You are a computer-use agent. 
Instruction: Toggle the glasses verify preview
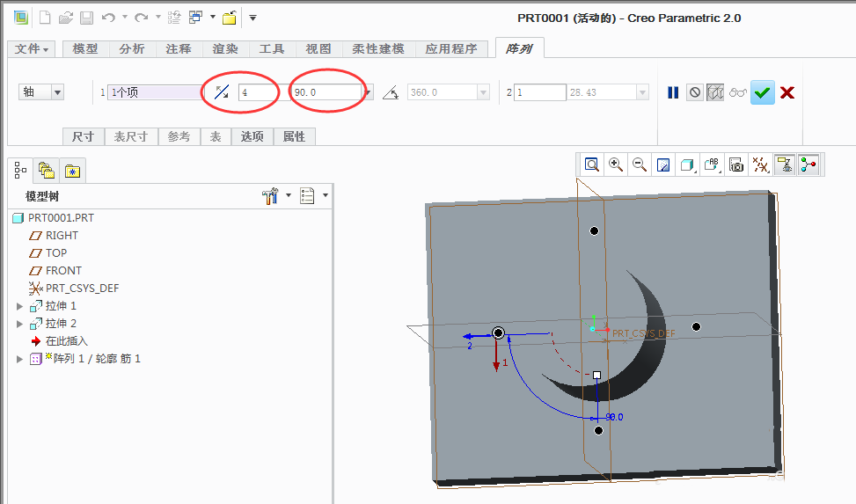[x=737, y=92]
